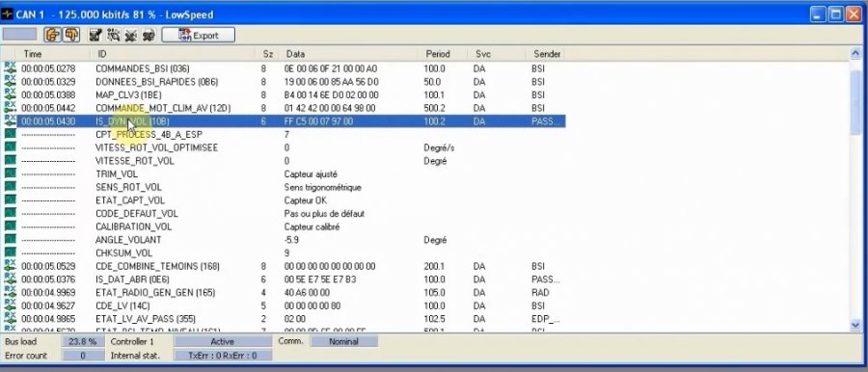Click the RX icon of COMMANDE_MOT_CLIM_AV row
The height and width of the screenshot is (372, 868).
coord(10,107)
